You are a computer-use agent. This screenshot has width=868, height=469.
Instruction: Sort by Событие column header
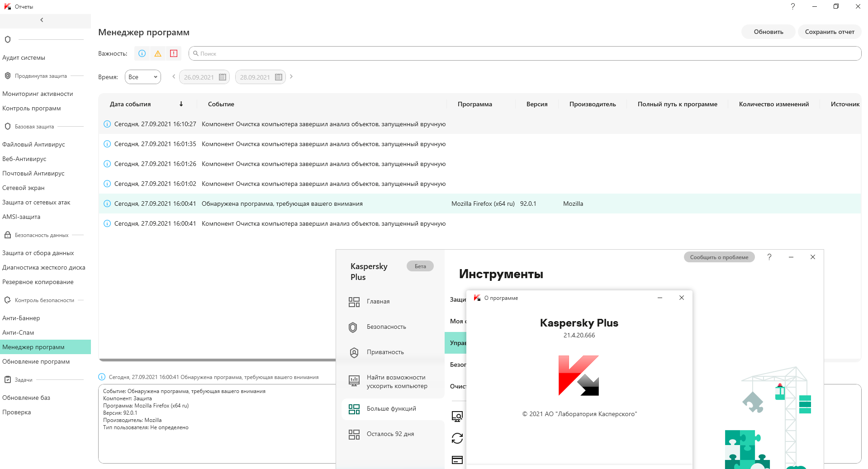pyautogui.click(x=221, y=104)
